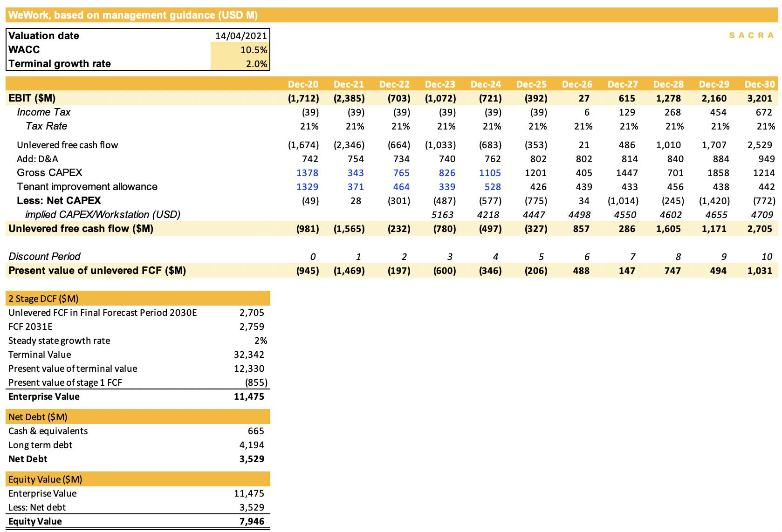Select Steady state growth rate 2%

pos(261,341)
